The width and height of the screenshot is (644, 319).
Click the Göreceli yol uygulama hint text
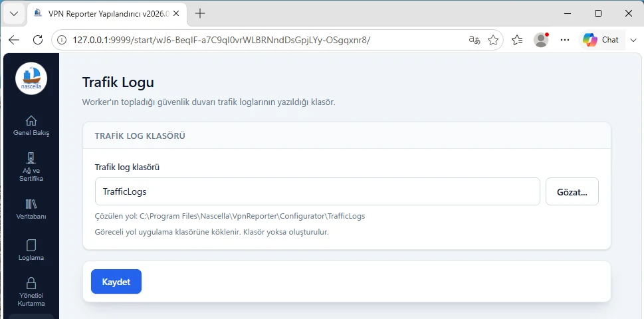(211, 232)
